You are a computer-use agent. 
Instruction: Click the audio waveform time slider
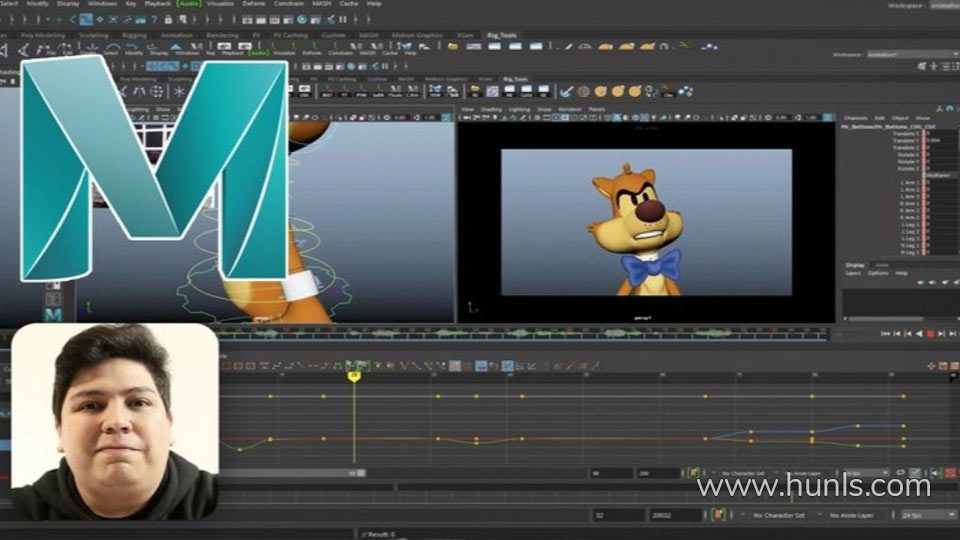click(x=520, y=333)
